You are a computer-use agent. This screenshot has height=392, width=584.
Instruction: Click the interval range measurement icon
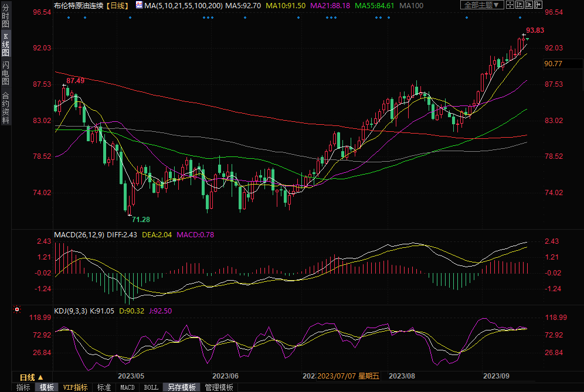click(520, 5)
